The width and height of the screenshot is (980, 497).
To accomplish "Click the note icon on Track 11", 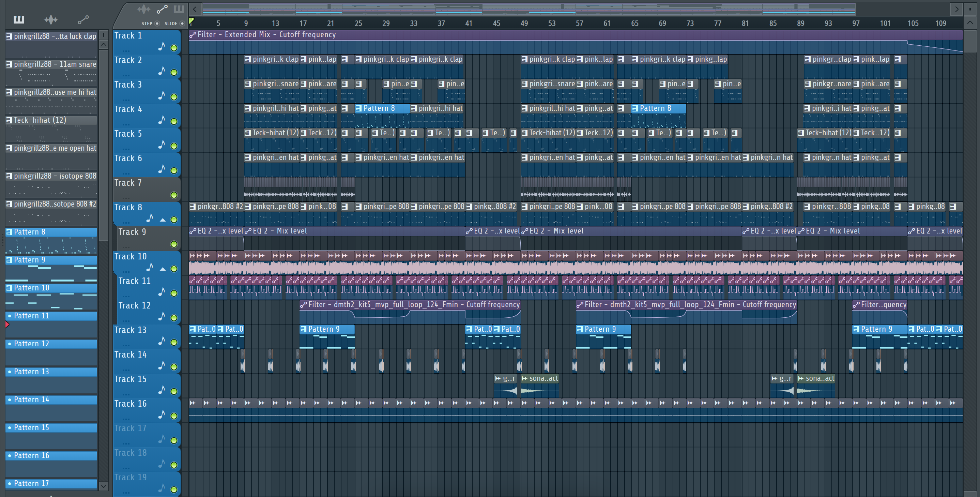I will [x=162, y=292].
